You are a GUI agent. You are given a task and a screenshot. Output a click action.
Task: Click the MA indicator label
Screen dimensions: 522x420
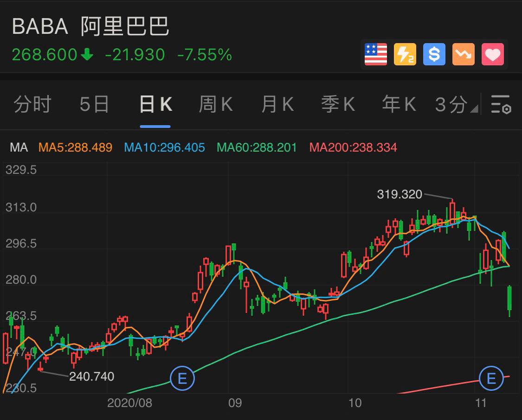coord(19,148)
